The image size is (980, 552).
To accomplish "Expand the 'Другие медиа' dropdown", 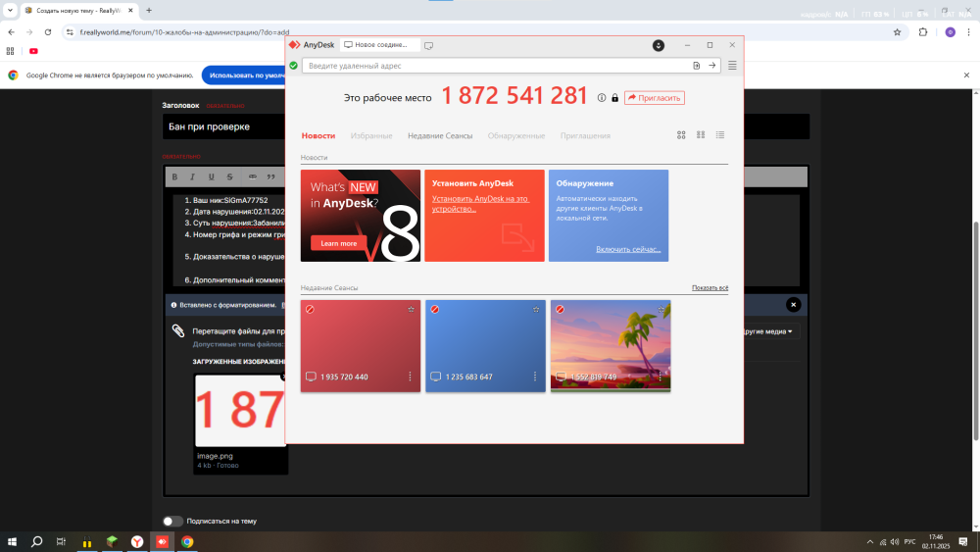I will (766, 331).
